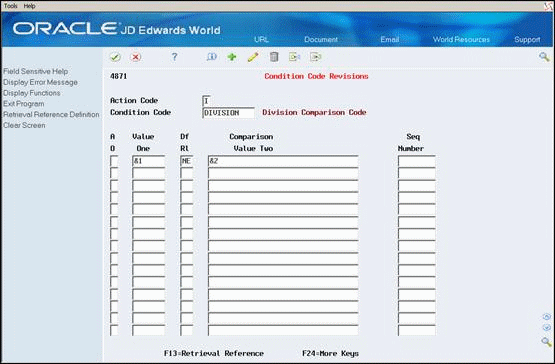Click the pencil change icon
This screenshot has width=555, height=364.
[253, 57]
